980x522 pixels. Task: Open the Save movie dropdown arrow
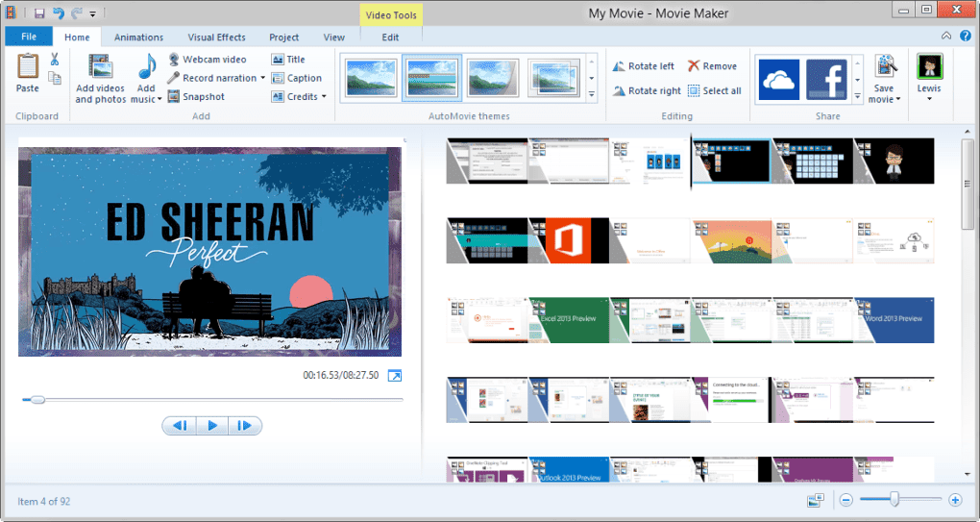point(898,99)
